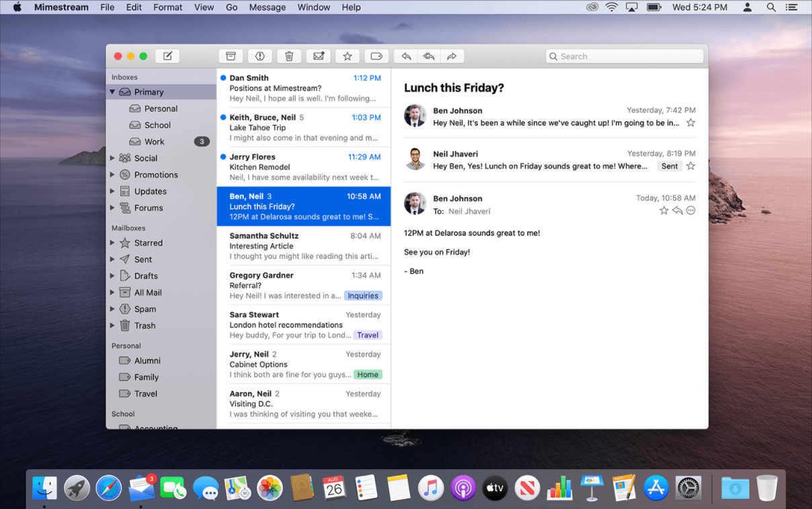Select the Family label in sidebar
The height and width of the screenshot is (509, 812).
pos(161,377)
